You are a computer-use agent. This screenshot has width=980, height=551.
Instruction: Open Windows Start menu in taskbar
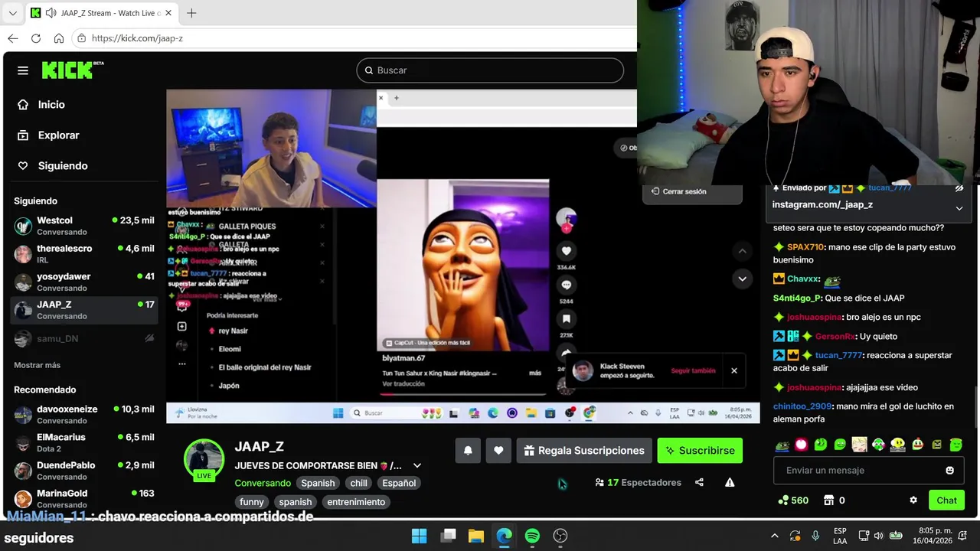tap(419, 536)
